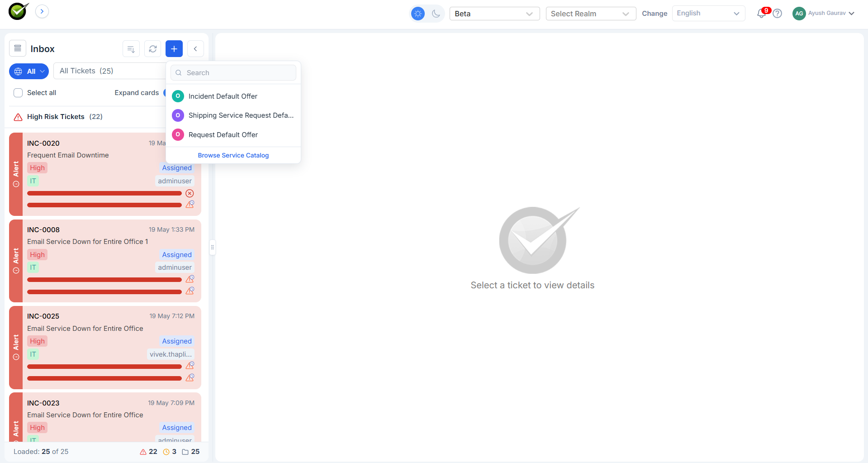The image size is (868, 463).
Task: Click the High priority tag on INC-0020
Action: (x=38, y=168)
